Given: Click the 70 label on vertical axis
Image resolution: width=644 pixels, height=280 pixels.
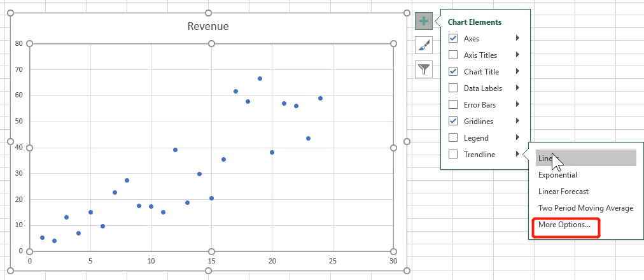Looking at the screenshot, I should coord(19,69).
